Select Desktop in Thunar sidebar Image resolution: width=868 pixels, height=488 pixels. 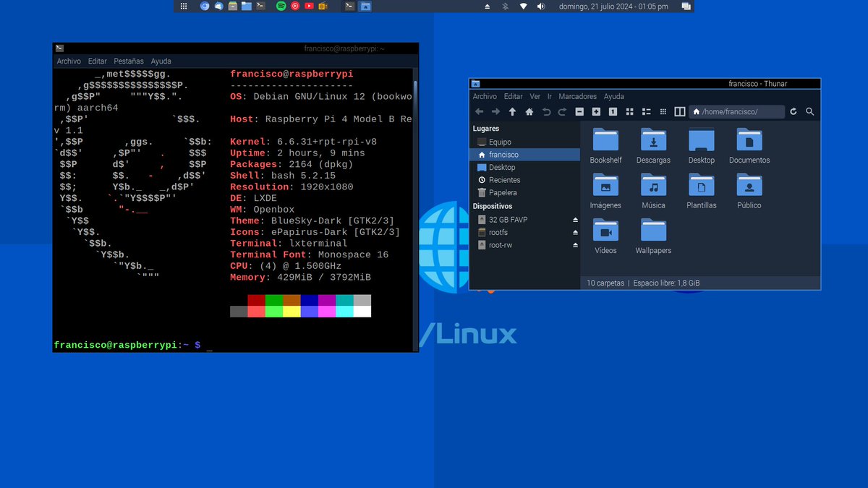(x=524, y=167)
